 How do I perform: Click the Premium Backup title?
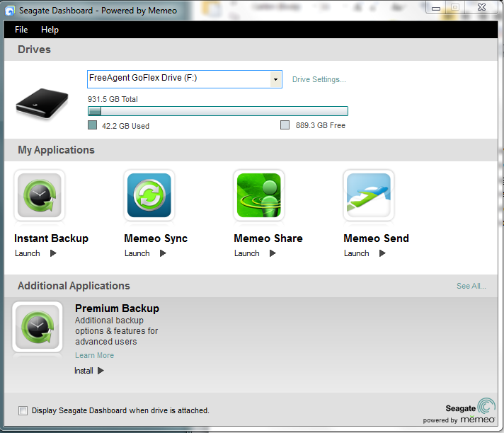[x=117, y=308]
